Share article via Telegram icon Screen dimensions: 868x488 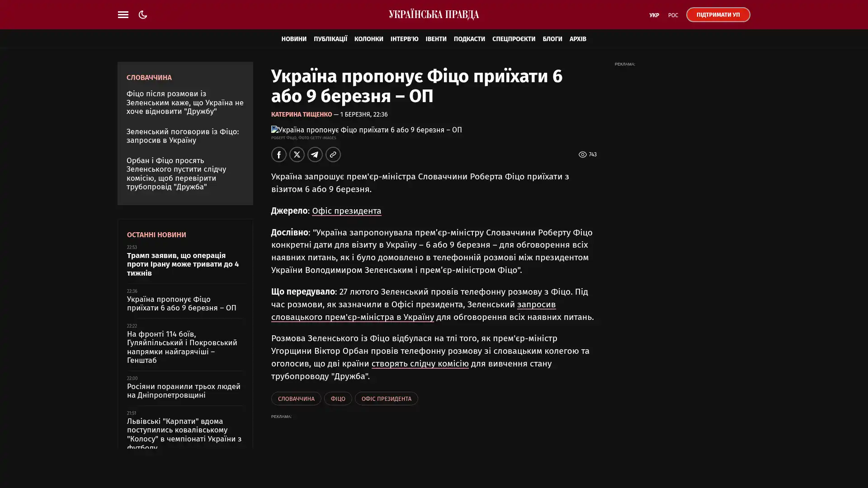(315, 155)
